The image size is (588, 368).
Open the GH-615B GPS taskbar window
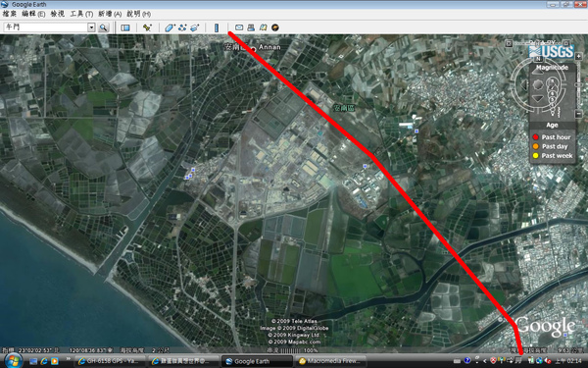click(109, 361)
